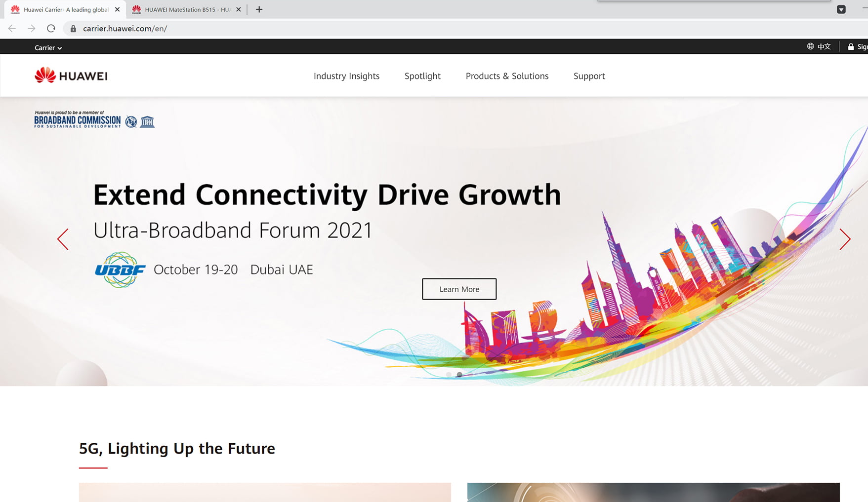Click the Broadband Commission member logo
This screenshot has width=868, height=502.
click(x=94, y=119)
